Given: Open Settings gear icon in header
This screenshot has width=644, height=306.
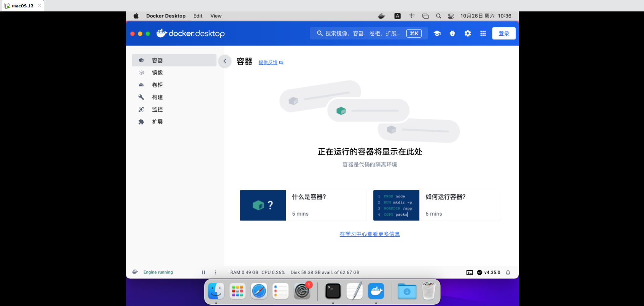Looking at the screenshot, I should coord(467,33).
